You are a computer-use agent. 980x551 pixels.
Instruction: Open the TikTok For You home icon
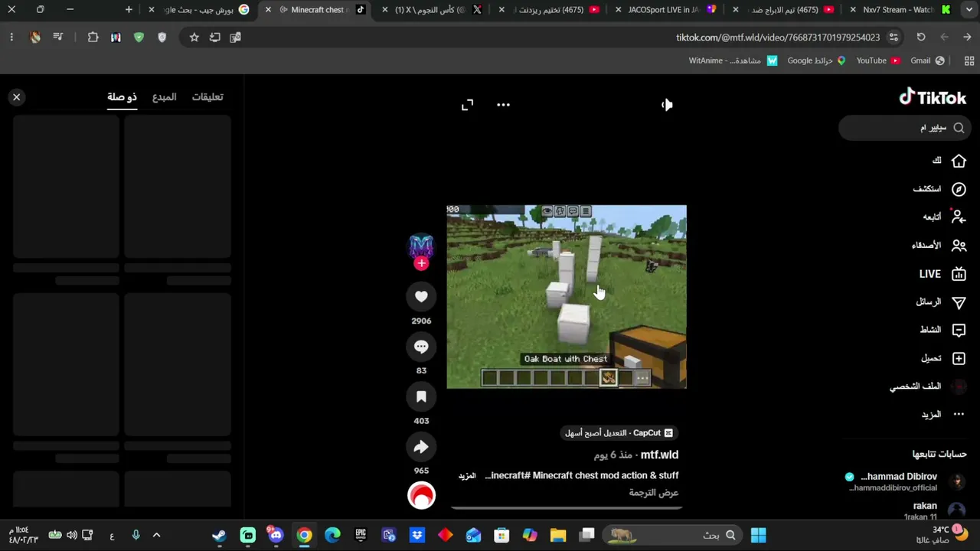959,161
